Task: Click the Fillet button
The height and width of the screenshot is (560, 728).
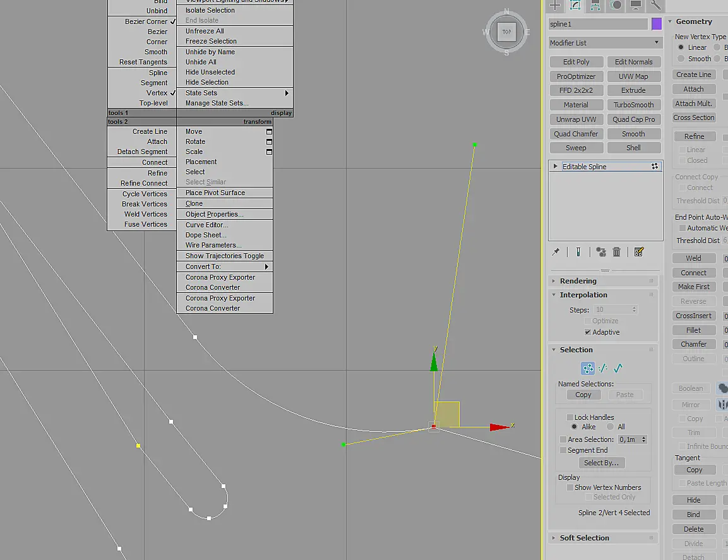Action: click(x=694, y=330)
